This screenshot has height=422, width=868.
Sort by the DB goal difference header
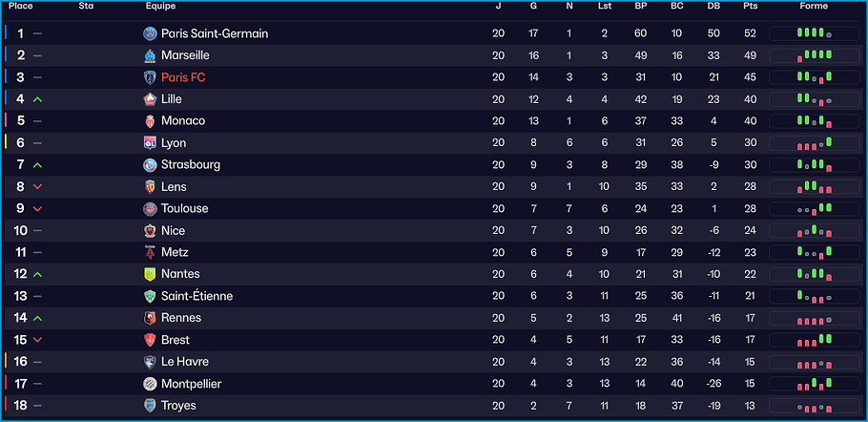(713, 7)
